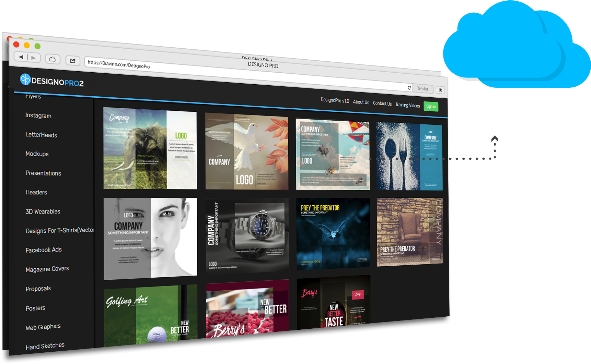The width and height of the screenshot is (591, 364).
Task: Select Instagram in the sidebar
Action: click(38, 116)
